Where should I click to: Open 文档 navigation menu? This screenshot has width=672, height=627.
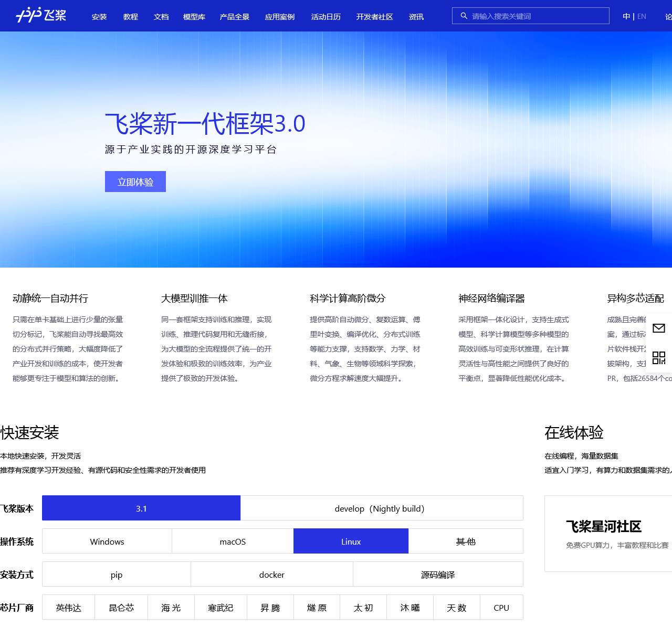point(161,17)
